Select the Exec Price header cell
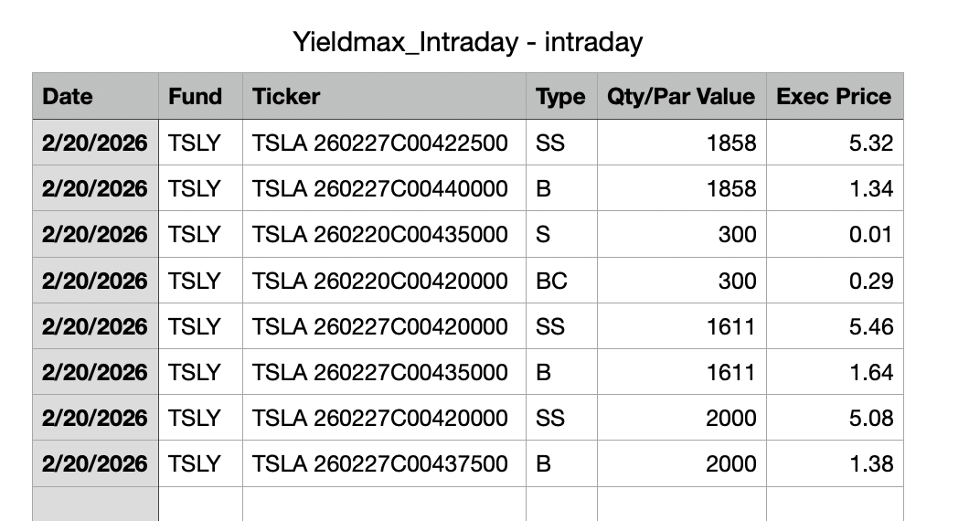This screenshot has height=521, width=980. coord(835,96)
